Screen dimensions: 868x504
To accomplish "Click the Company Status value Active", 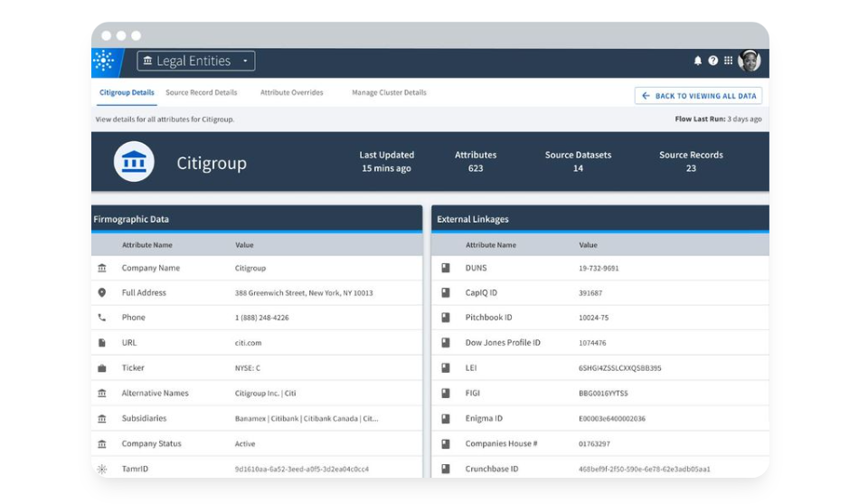I will click(245, 444).
